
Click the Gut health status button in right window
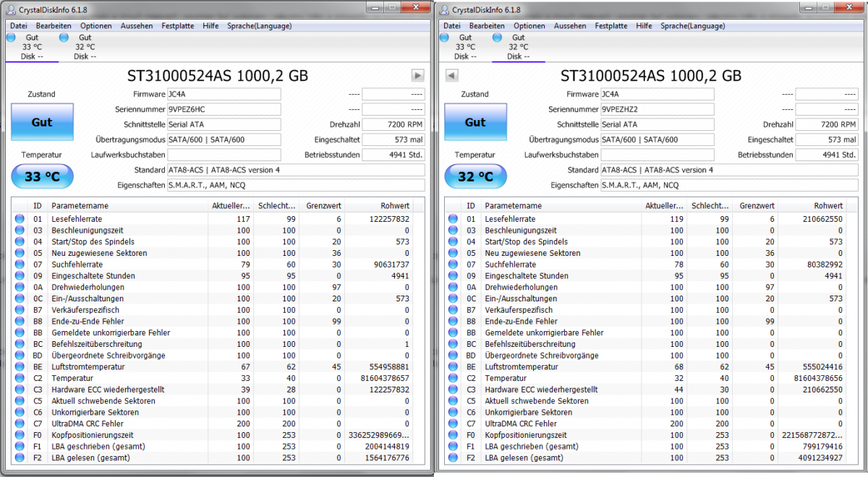pos(475,123)
